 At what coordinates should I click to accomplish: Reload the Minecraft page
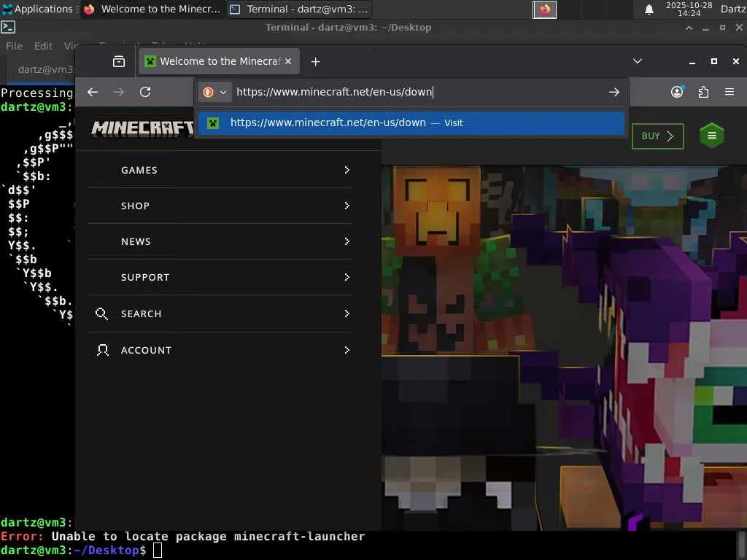coord(145,92)
